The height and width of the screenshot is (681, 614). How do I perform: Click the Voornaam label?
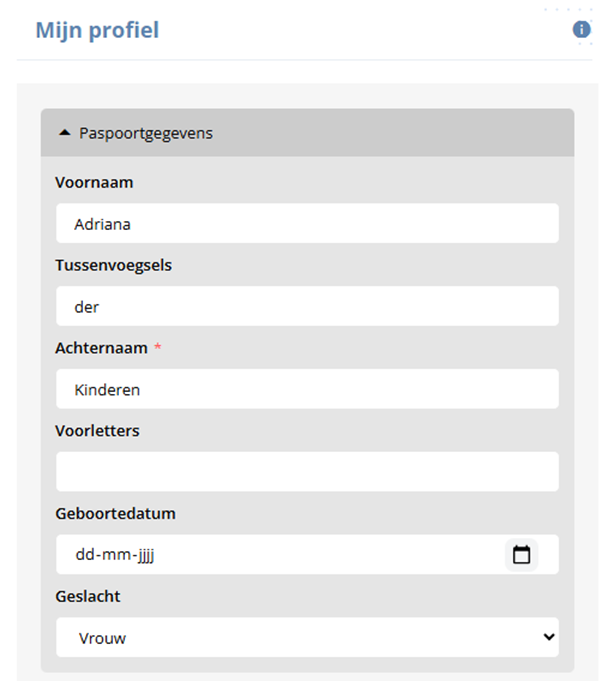pyautogui.click(x=94, y=183)
